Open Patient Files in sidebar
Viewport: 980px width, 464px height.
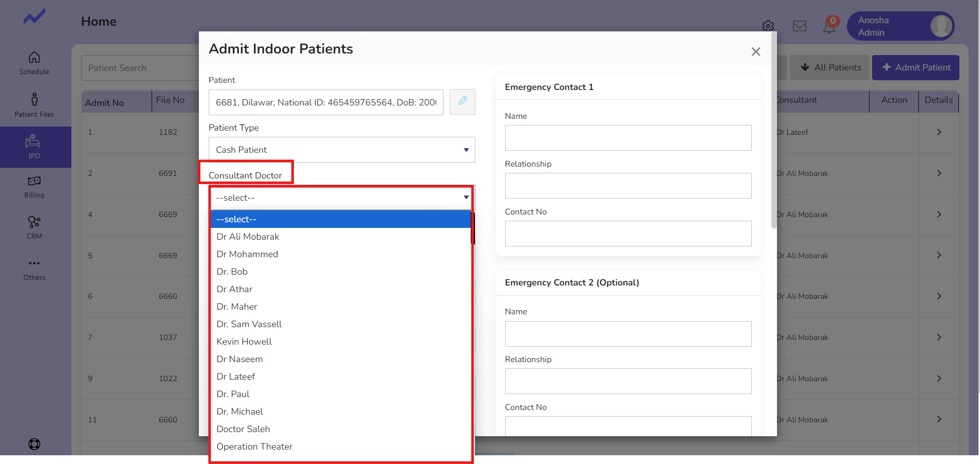34,105
